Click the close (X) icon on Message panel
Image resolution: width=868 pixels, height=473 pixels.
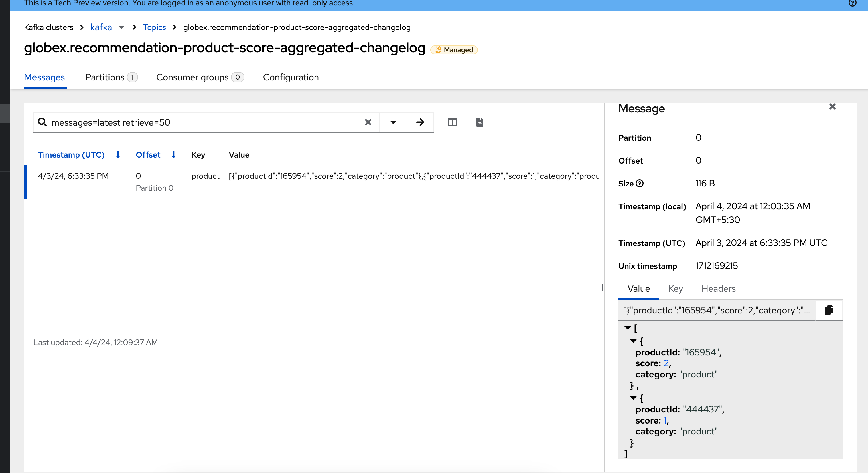point(833,107)
